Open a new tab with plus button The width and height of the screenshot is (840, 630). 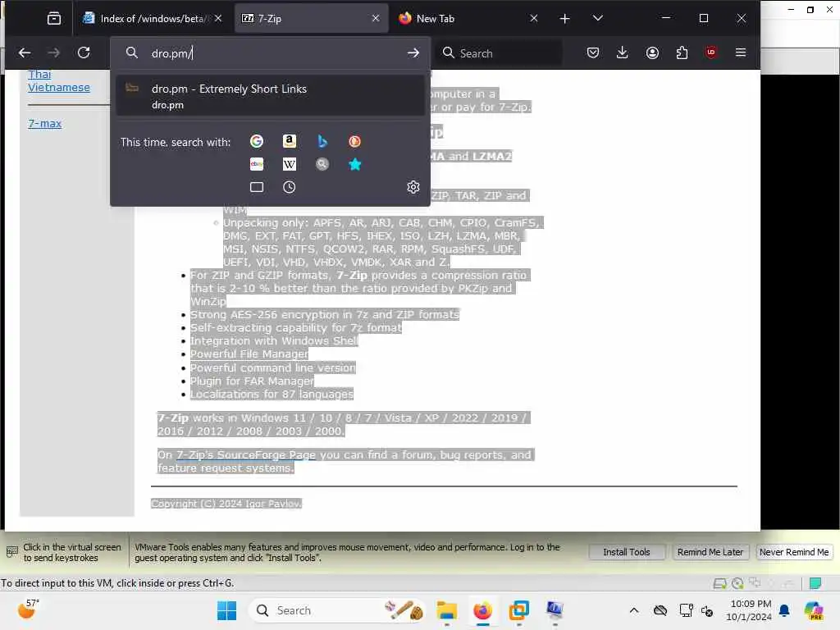click(x=564, y=19)
